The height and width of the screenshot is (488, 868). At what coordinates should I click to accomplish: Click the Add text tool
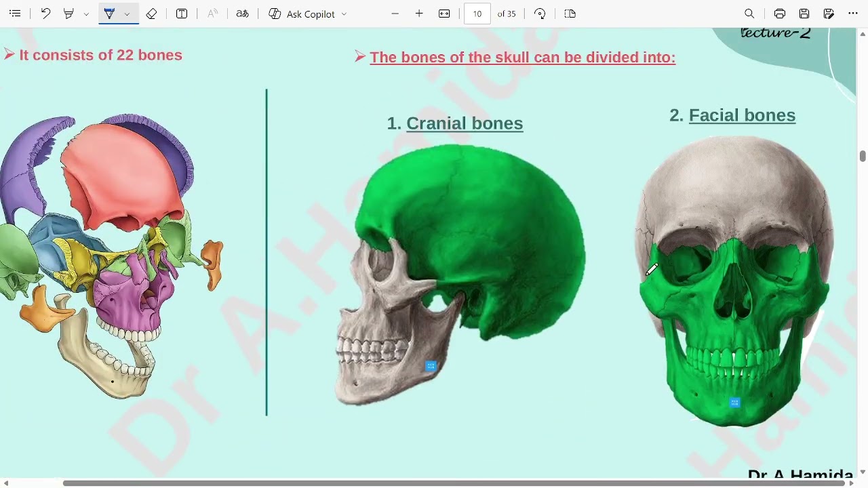pyautogui.click(x=182, y=14)
